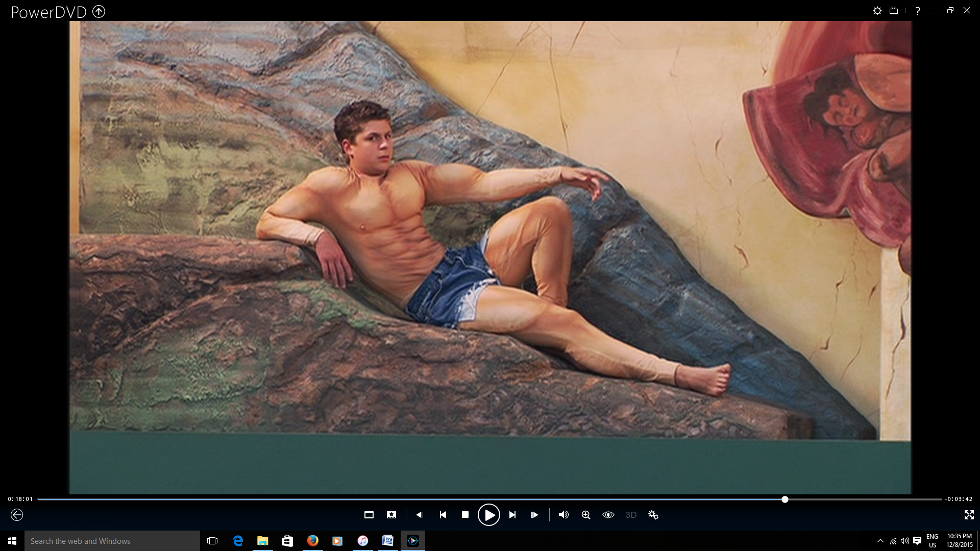The height and width of the screenshot is (551, 980).
Task: Open File Explorer from taskbar
Action: [x=262, y=541]
